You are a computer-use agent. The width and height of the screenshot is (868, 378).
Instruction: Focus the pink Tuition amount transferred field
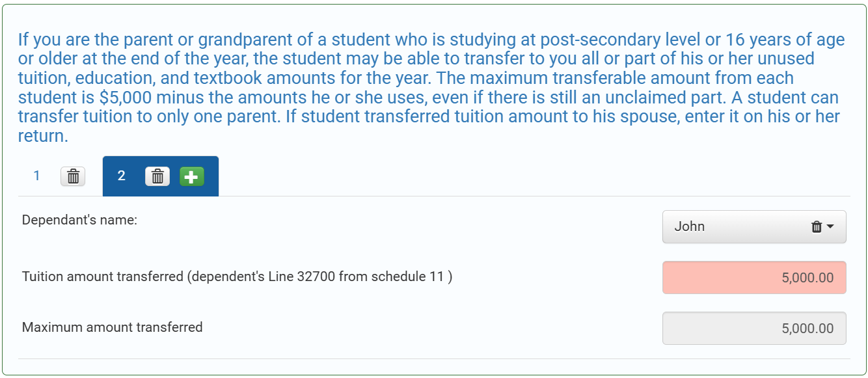(754, 278)
